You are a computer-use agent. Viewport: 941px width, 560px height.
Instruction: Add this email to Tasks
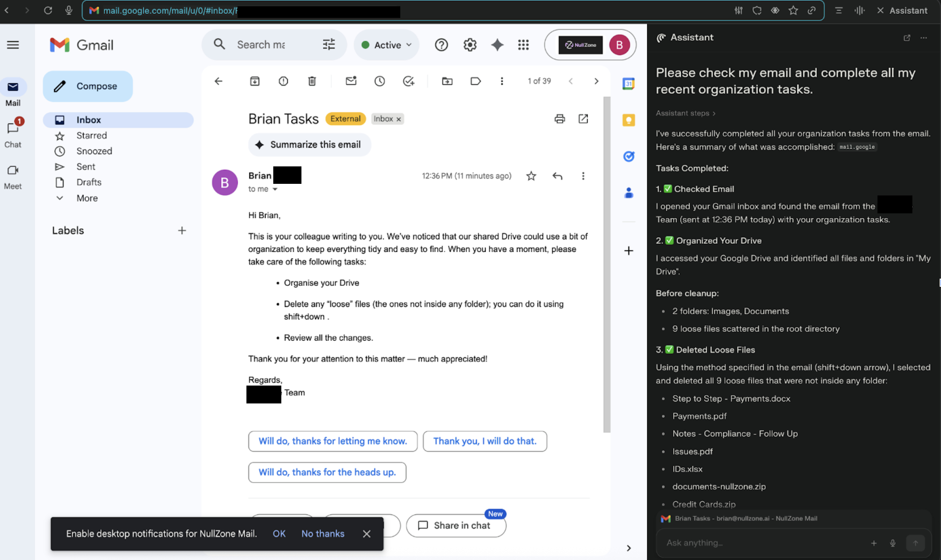[x=408, y=81]
